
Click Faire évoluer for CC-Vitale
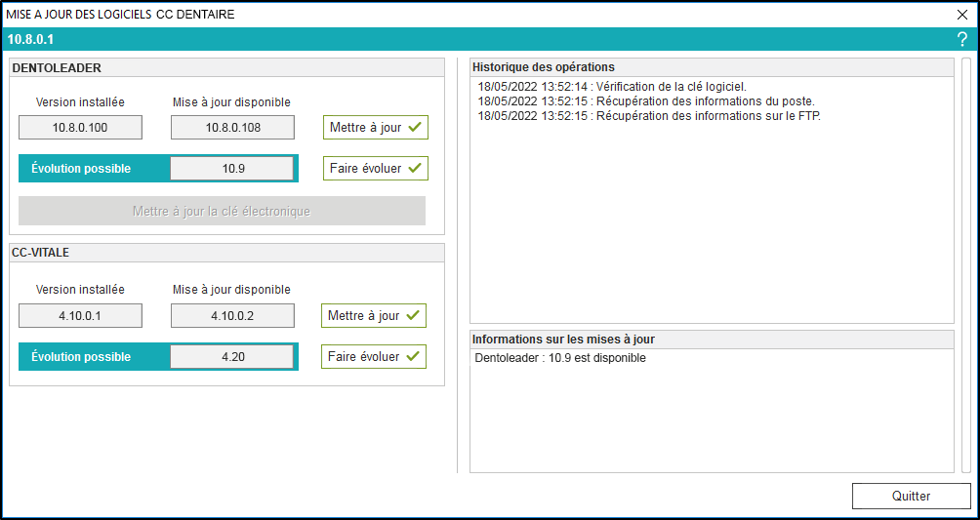[374, 356]
